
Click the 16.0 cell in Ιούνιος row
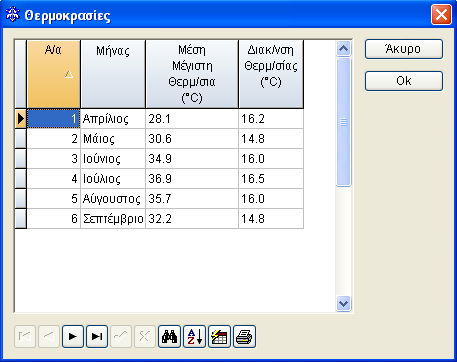pos(271,159)
